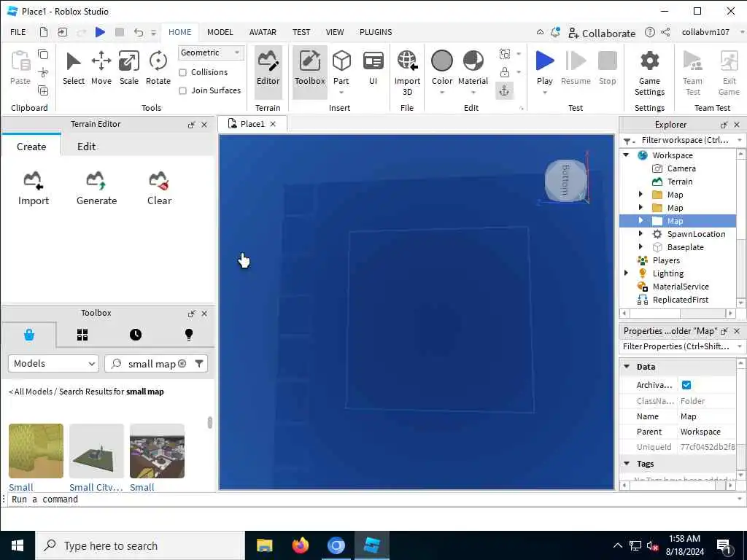Screen dimensions: 747x560
Task: Enable the Join Surfaces checkbox
Action: (x=182, y=90)
